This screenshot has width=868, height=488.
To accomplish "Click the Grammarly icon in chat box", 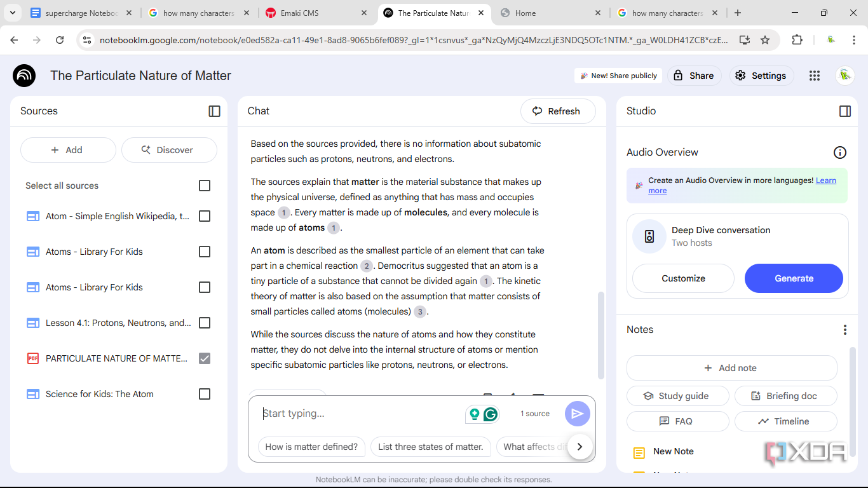I will (x=491, y=414).
